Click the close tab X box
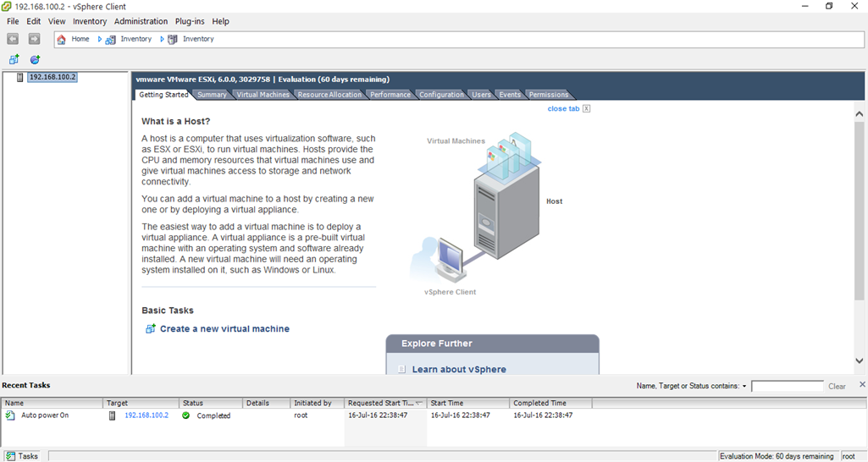Viewport: 868px width, 462px height. tap(586, 108)
